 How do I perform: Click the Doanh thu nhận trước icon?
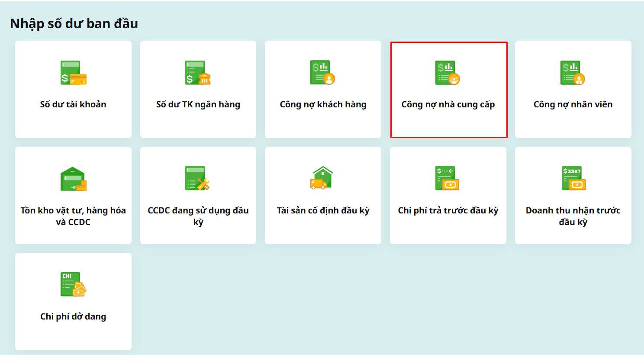point(573,178)
